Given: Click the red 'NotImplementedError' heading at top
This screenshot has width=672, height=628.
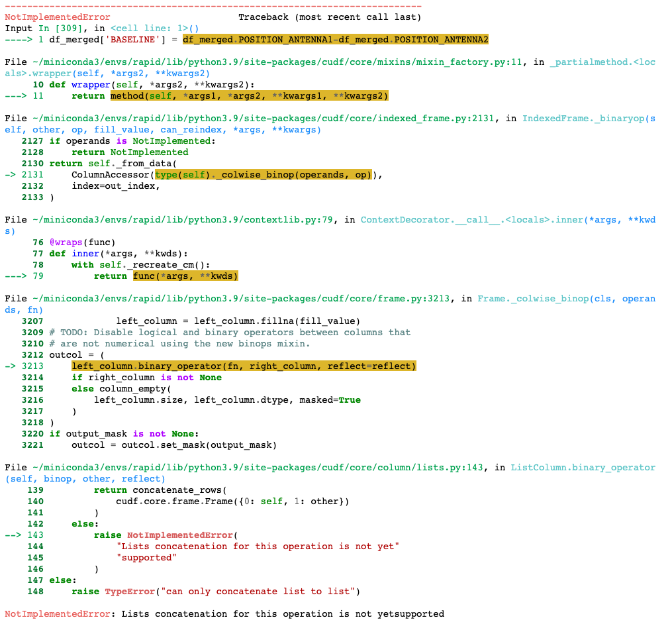Looking at the screenshot, I should [58, 17].
